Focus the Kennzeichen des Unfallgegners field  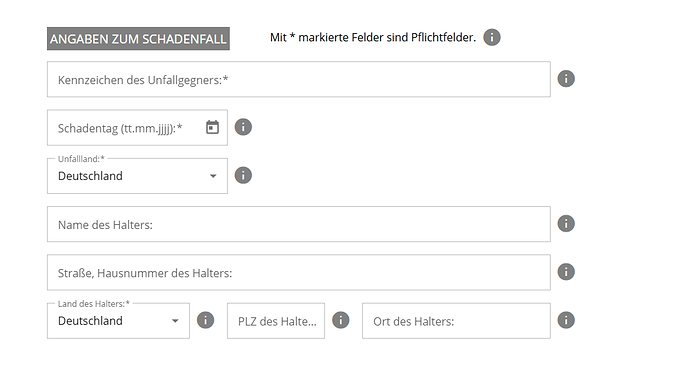pos(299,79)
